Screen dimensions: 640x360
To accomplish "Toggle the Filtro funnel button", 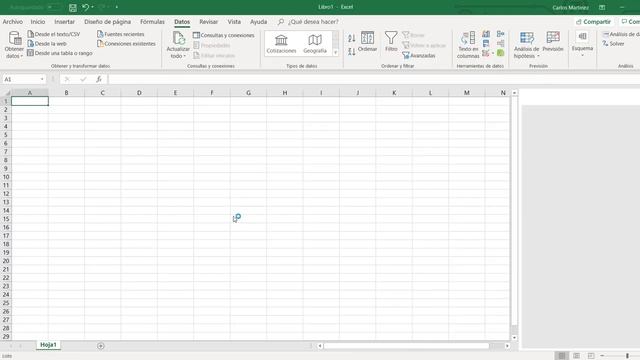I will (x=391, y=42).
